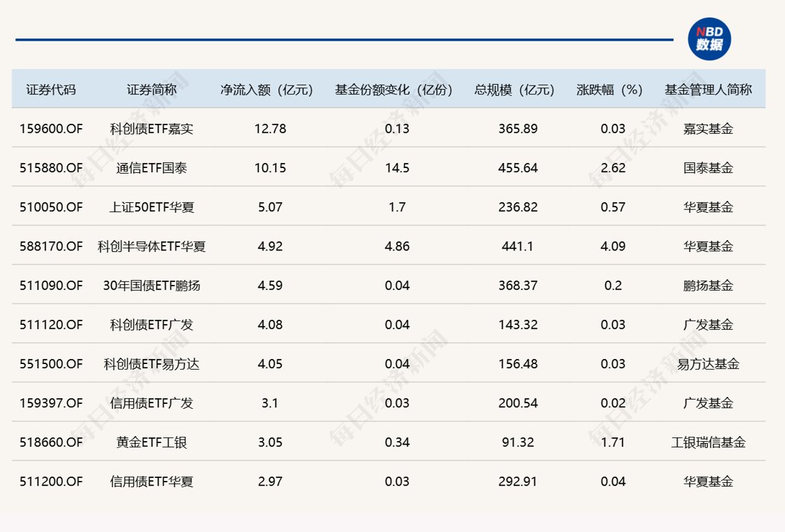This screenshot has height=532, width=785.
Task: Click total size 365.89
Action: [x=517, y=129]
